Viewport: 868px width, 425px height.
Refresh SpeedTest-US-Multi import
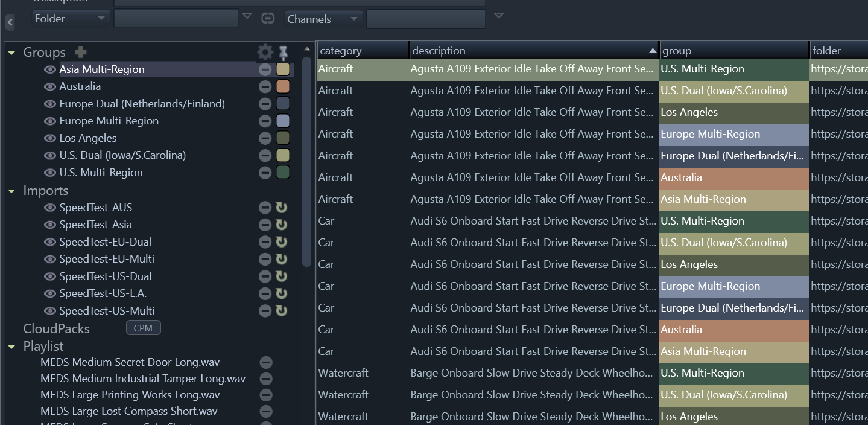click(x=281, y=311)
